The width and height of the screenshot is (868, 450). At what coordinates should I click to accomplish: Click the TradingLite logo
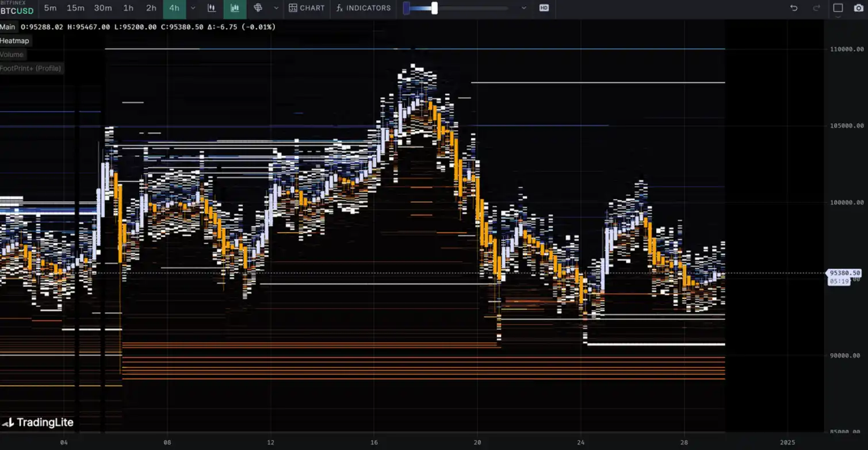[38, 423]
